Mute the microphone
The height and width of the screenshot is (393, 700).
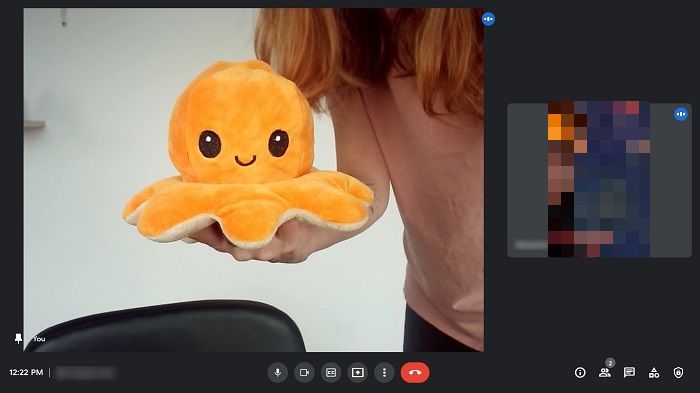click(x=277, y=372)
